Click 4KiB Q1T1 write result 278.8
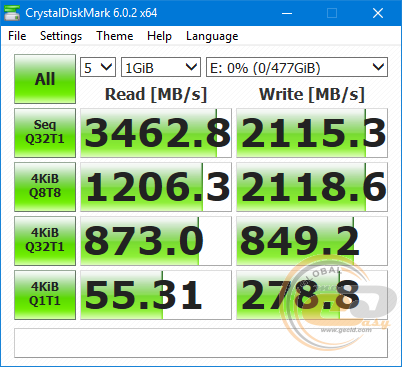Image resolution: width=402 pixels, height=367 pixels. point(312,295)
